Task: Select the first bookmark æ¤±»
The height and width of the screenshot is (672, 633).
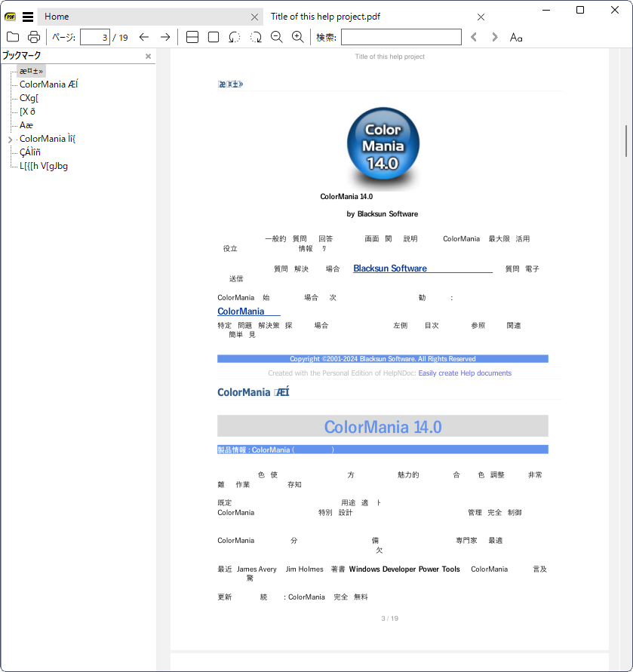Action: tap(31, 71)
